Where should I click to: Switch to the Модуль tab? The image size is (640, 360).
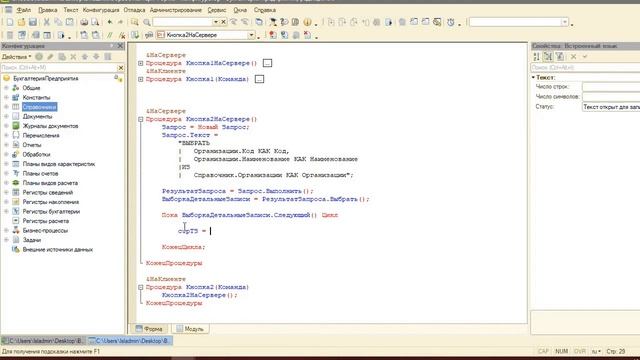tap(190, 329)
